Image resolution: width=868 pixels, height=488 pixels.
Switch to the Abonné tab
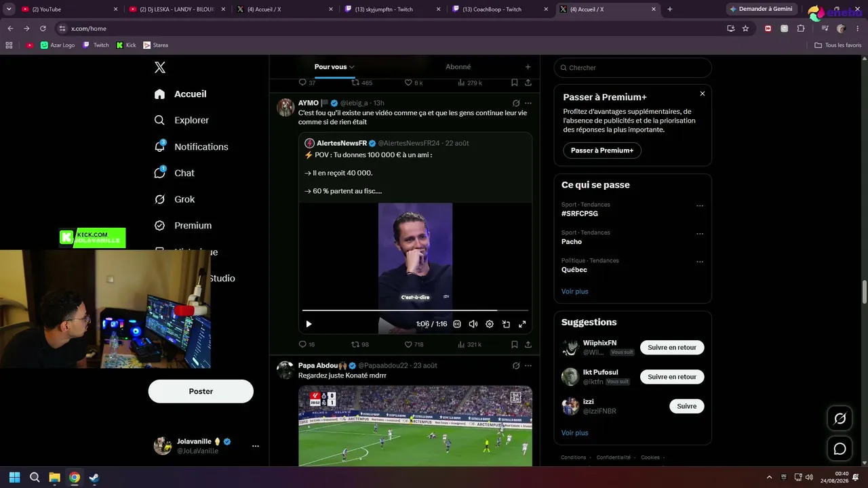[458, 67]
